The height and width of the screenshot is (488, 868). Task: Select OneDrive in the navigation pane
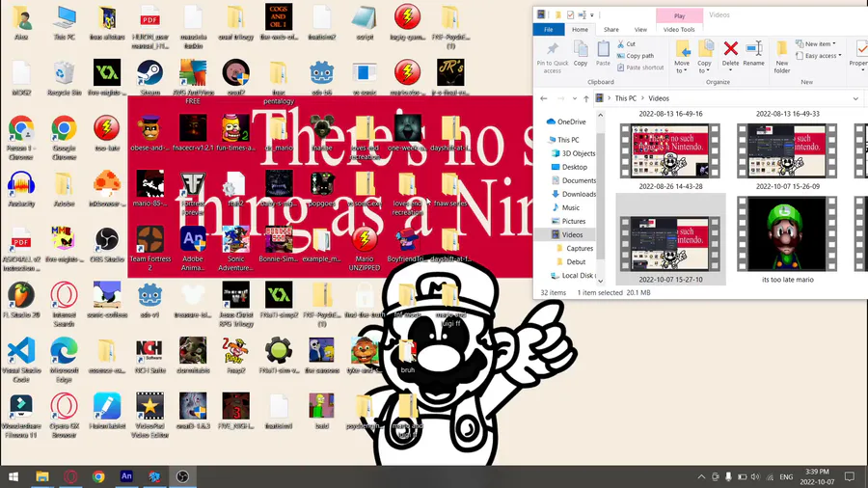point(566,122)
